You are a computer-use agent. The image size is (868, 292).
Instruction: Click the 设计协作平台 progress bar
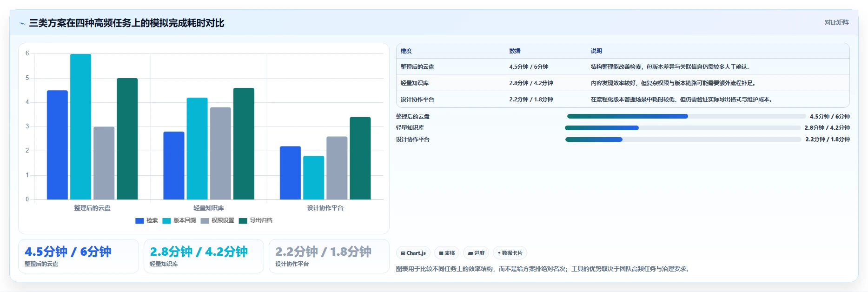coord(683,139)
